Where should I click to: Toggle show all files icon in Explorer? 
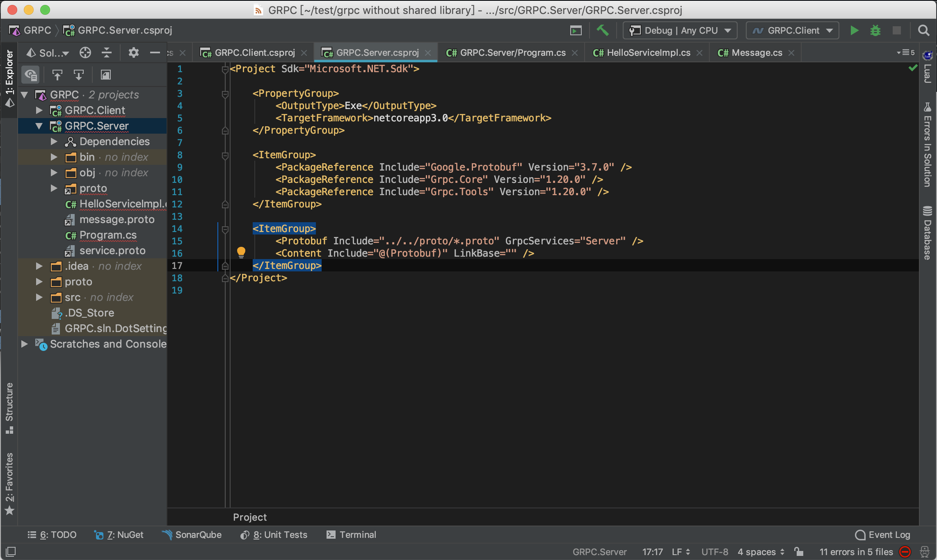tap(31, 75)
